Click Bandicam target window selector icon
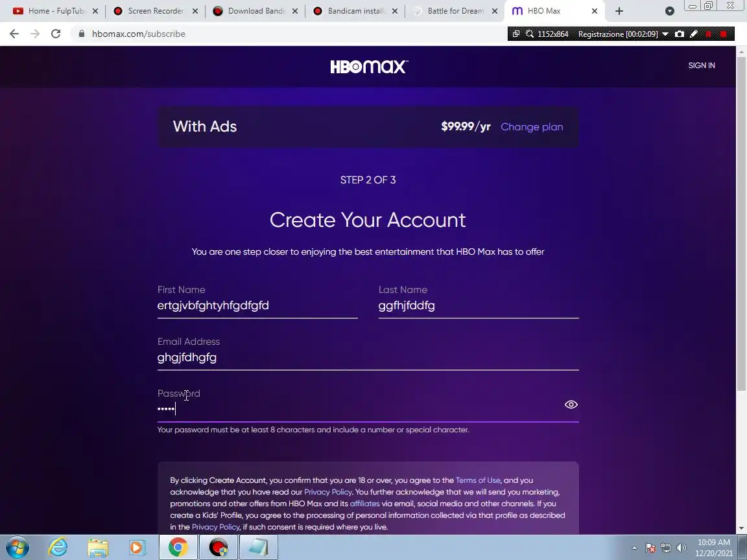 516,34
